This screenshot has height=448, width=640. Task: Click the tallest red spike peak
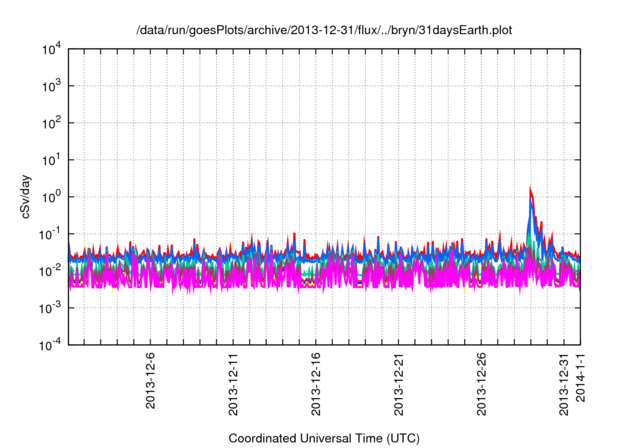coord(530,189)
